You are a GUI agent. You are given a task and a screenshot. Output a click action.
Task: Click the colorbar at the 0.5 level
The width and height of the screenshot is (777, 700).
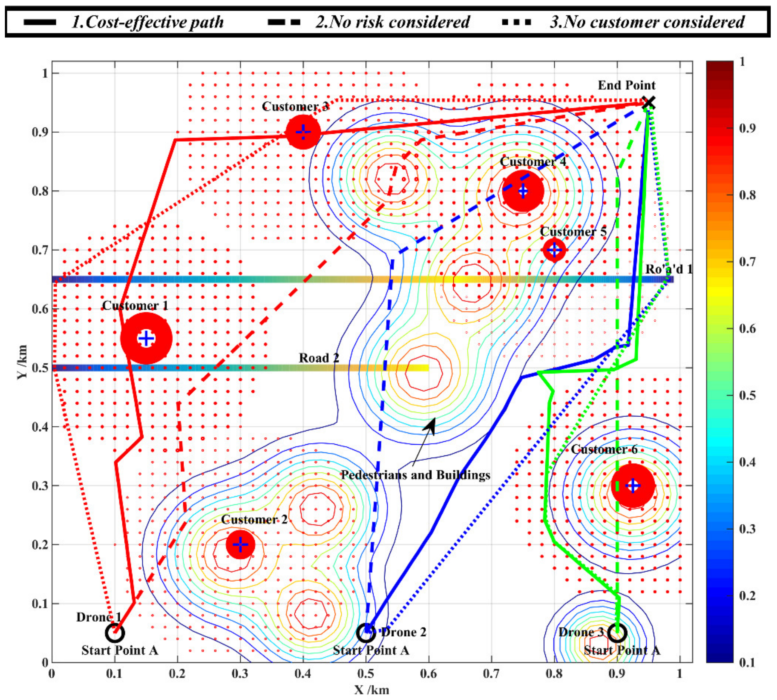(720, 395)
